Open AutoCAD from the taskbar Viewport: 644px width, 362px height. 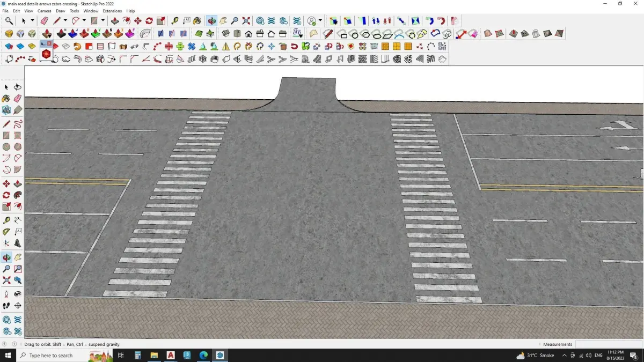171,355
